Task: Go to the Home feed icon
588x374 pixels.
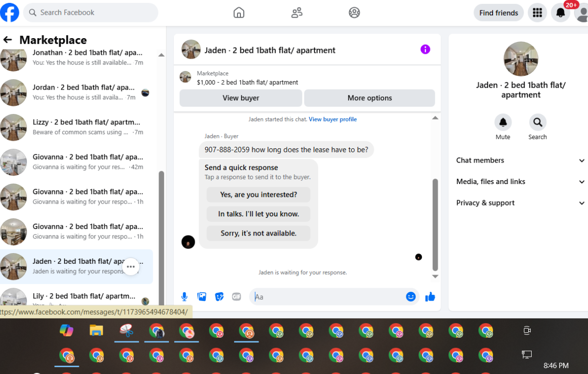Action: (239, 13)
